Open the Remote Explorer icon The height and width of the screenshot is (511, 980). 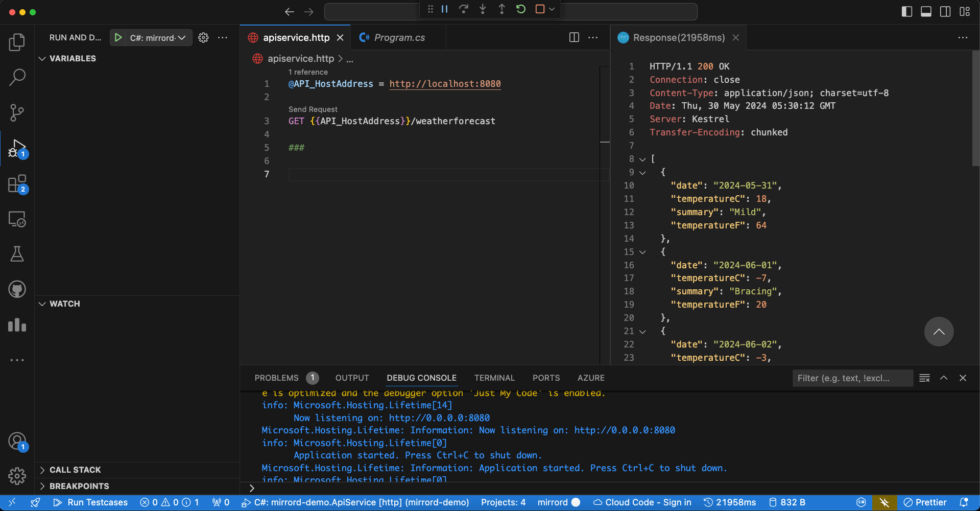tap(17, 219)
